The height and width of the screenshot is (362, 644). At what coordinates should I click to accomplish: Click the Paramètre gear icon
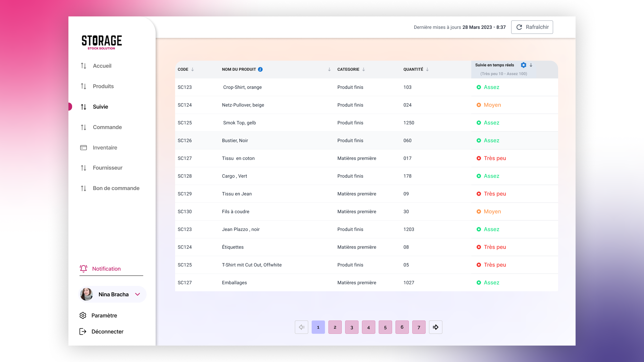click(83, 315)
